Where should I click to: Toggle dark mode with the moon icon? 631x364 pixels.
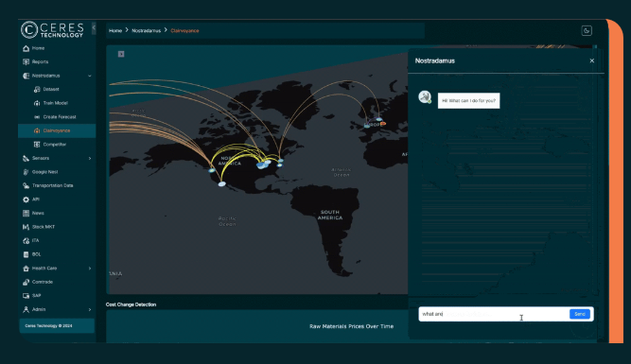(586, 30)
